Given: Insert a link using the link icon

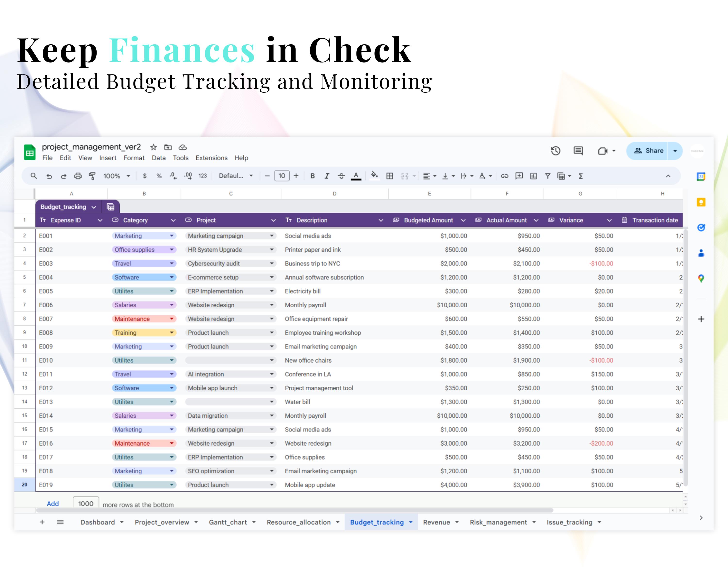Looking at the screenshot, I should click(x=505, y=175).
